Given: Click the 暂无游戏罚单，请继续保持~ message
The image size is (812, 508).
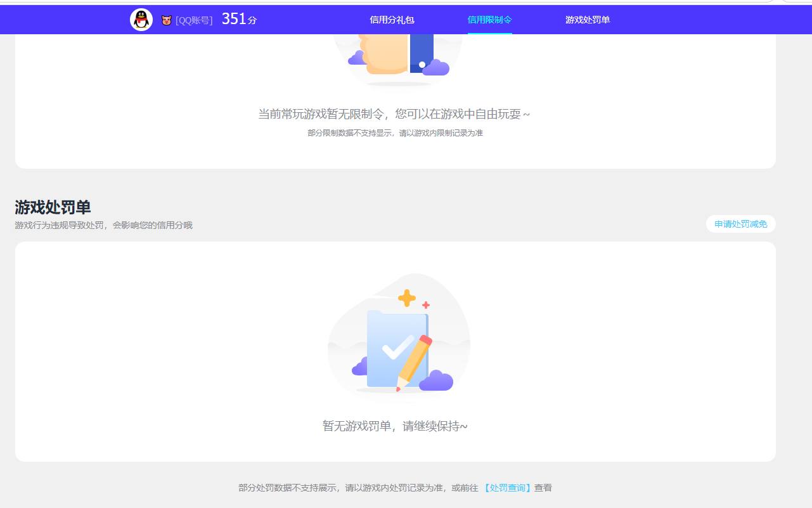Looking at the screenshot, I should pos(395,426).
